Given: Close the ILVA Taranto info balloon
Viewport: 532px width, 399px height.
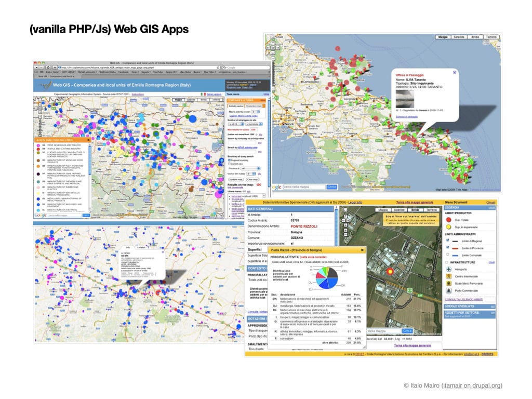Looking at the screenshot, I should click(455, 72).
